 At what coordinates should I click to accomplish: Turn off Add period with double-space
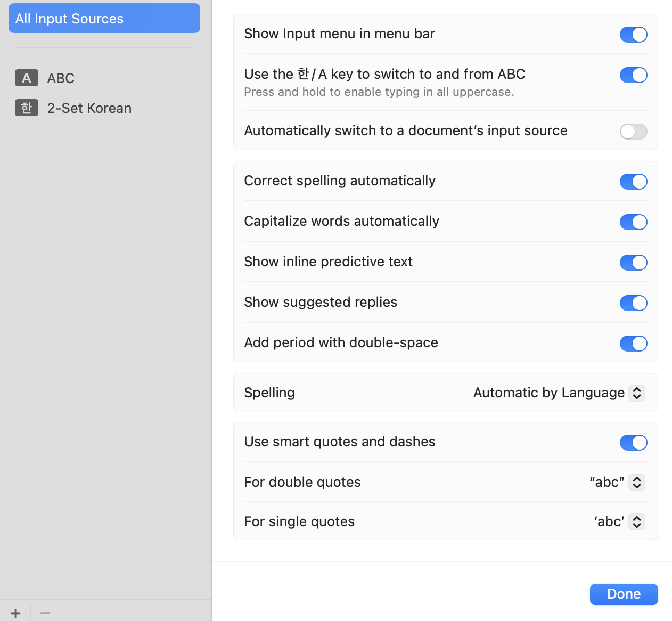633,344
